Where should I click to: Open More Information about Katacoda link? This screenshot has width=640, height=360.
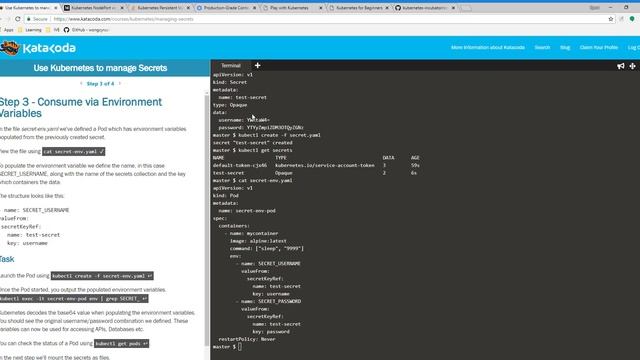[x=488, y=47]
